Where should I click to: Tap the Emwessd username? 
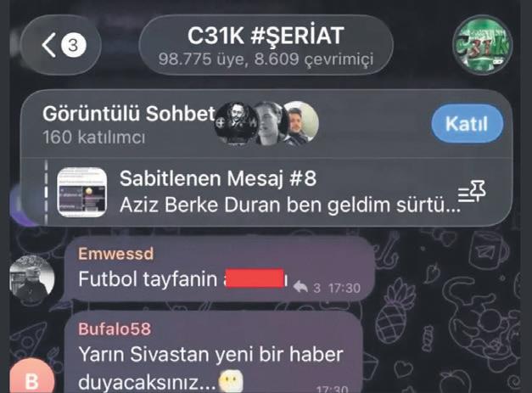tap(115, 254)
